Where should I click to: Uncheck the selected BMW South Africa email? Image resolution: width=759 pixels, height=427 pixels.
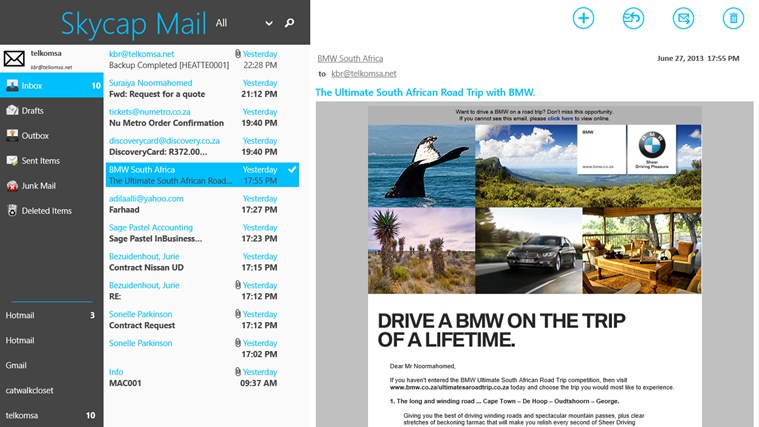tap(292, 171)
